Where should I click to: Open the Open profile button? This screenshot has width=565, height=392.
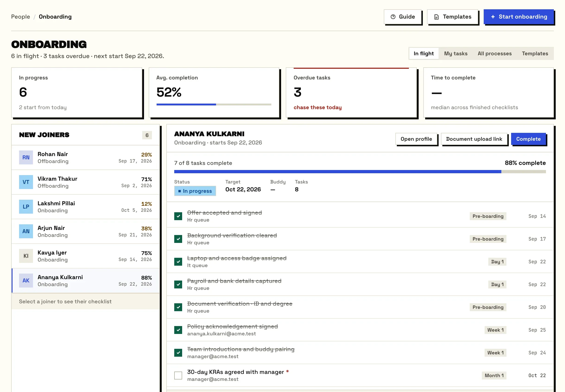point(416,139)
